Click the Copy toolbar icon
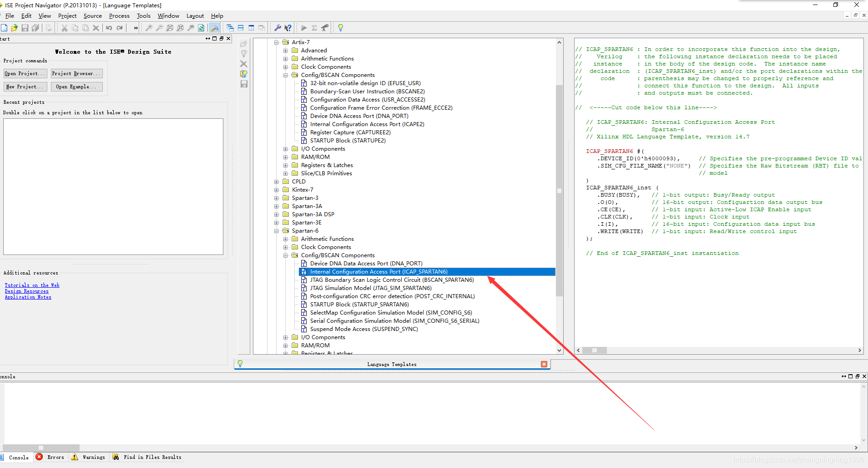The image size is (868, 468). coord(75,28)
